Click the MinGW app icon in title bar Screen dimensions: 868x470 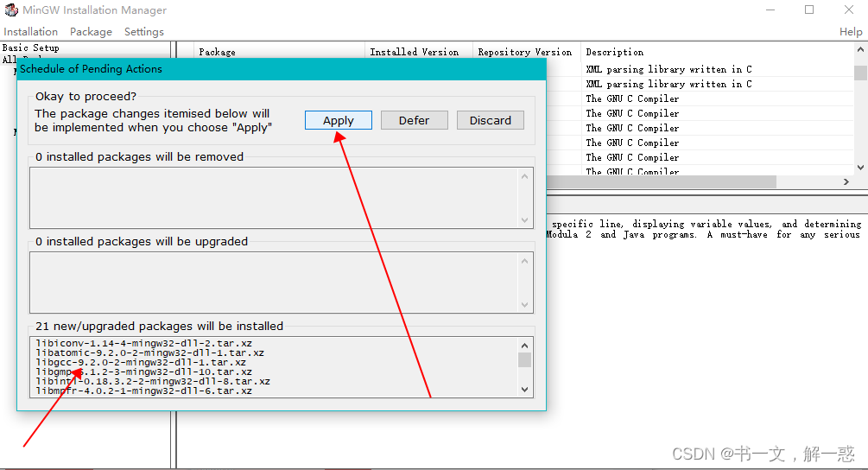pos(11,10)
